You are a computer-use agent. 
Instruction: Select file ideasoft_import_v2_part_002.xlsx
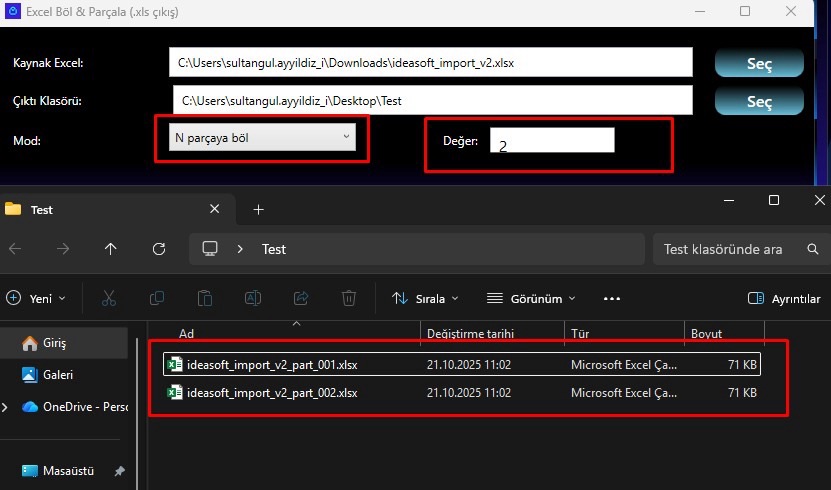point(272,393)
